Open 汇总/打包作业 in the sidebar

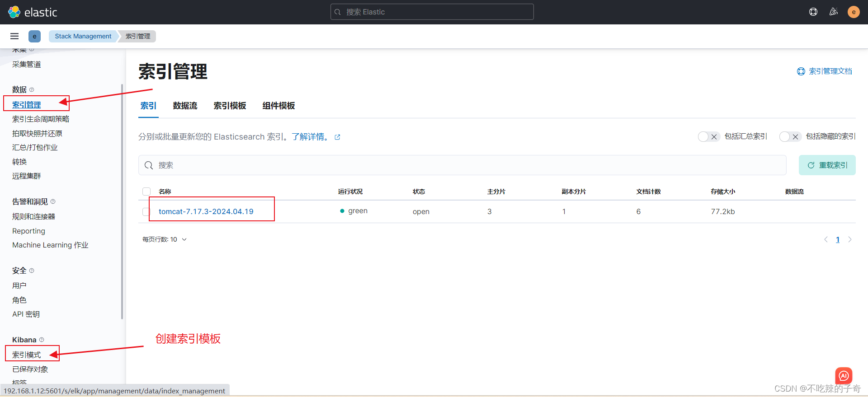(x=35, y=147)
